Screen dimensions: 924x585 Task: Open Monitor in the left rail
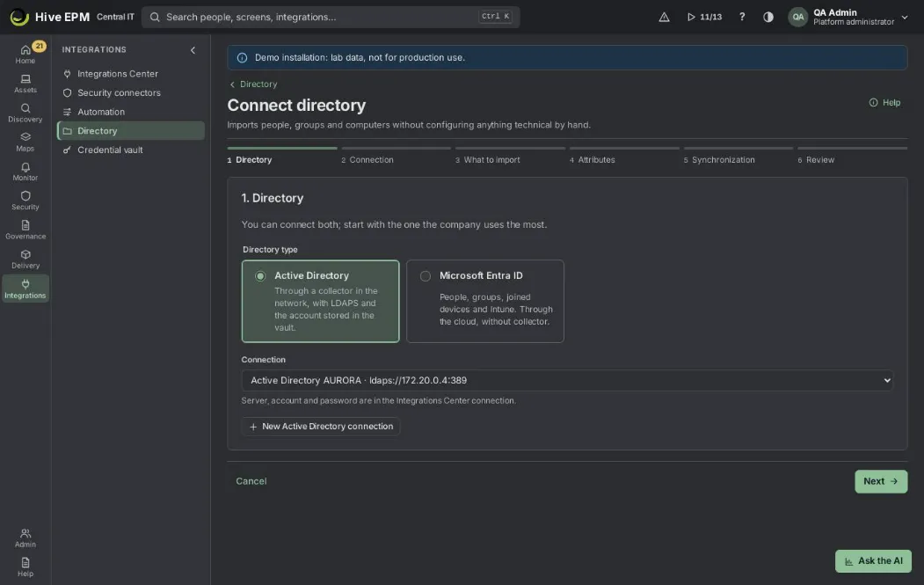[x=25, y=172]
